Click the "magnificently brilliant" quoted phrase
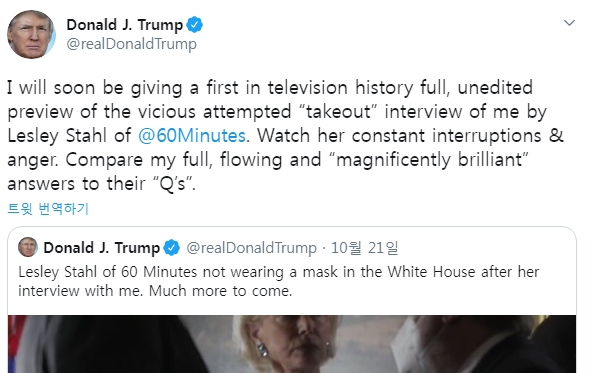 tap(428, 160)
